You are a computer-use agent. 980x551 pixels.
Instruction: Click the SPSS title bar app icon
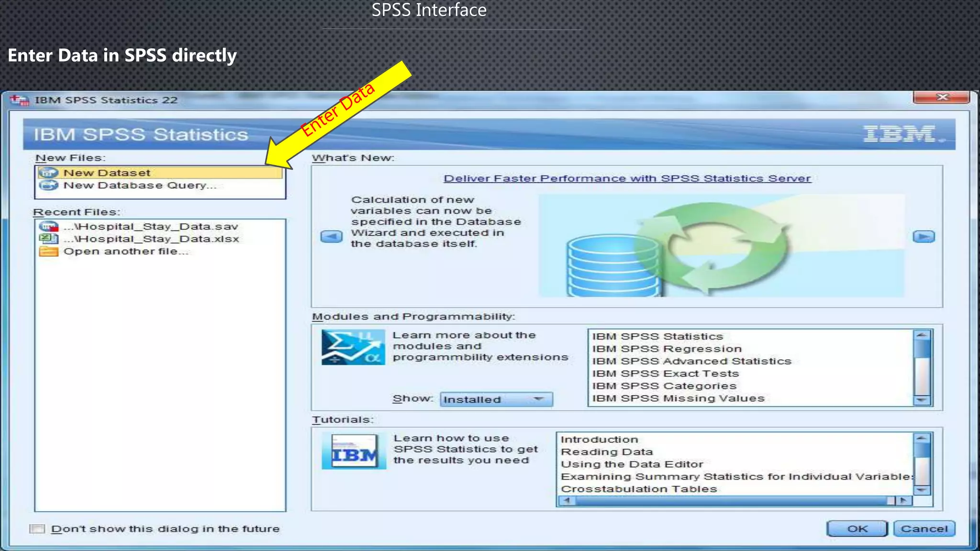(x=20, y=100)
